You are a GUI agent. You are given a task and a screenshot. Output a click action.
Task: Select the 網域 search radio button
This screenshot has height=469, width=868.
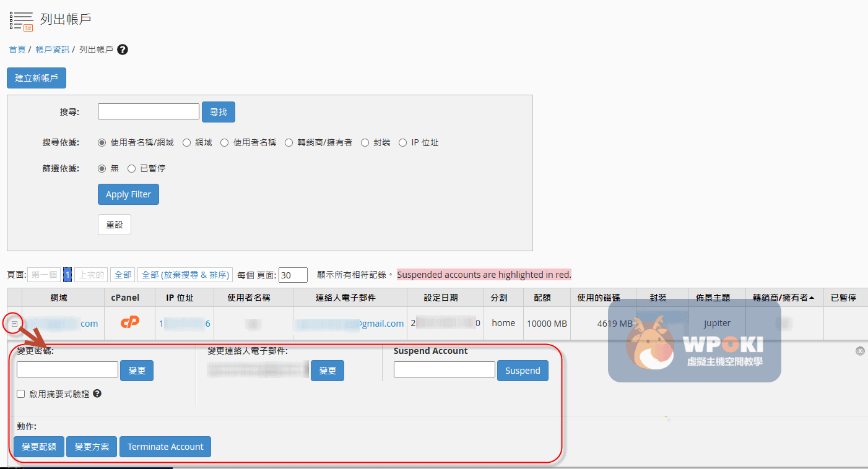click(187, 142)
